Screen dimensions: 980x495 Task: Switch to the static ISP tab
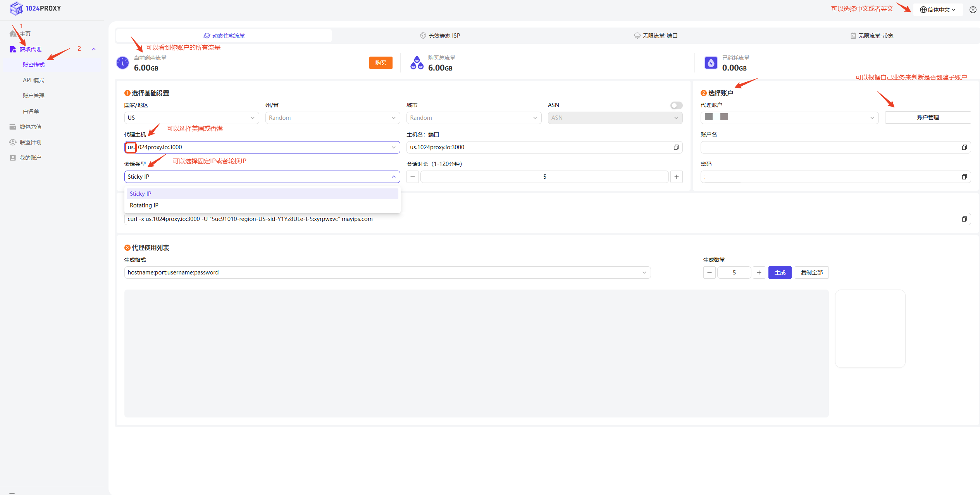click(x=440, y=36)
